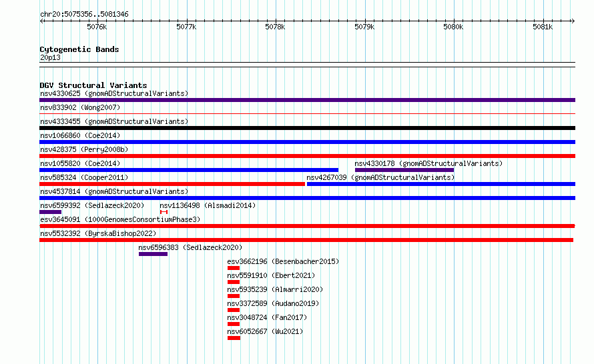Select the short purple nsv6599392 bar
This screenshot has width=594, height=364.
tap(50, 212)
